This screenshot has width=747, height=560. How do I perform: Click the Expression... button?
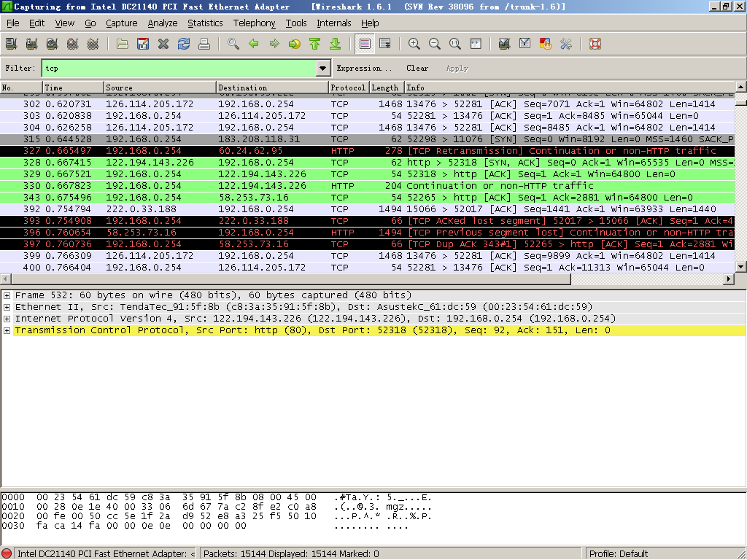point(364,68)
